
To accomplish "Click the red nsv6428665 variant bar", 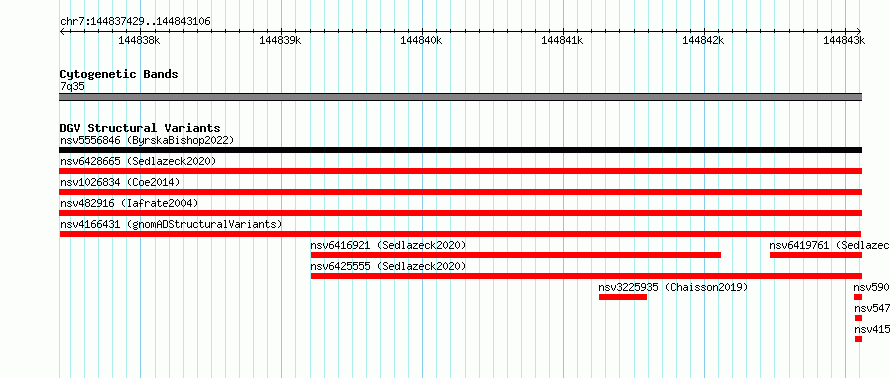I will click(460, 171).
